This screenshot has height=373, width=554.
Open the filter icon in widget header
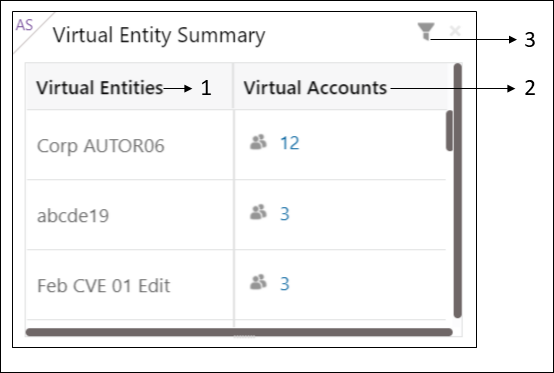pos(426,32)
